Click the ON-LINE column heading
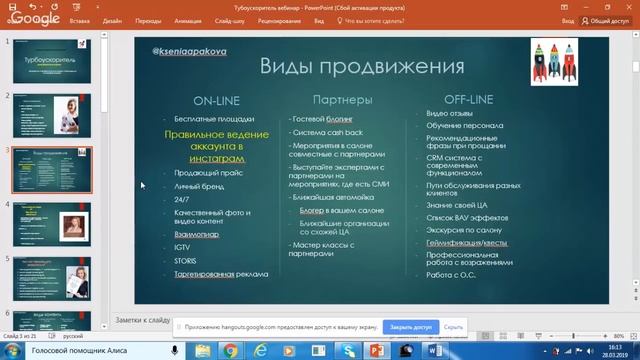 [x=216, y=101]
